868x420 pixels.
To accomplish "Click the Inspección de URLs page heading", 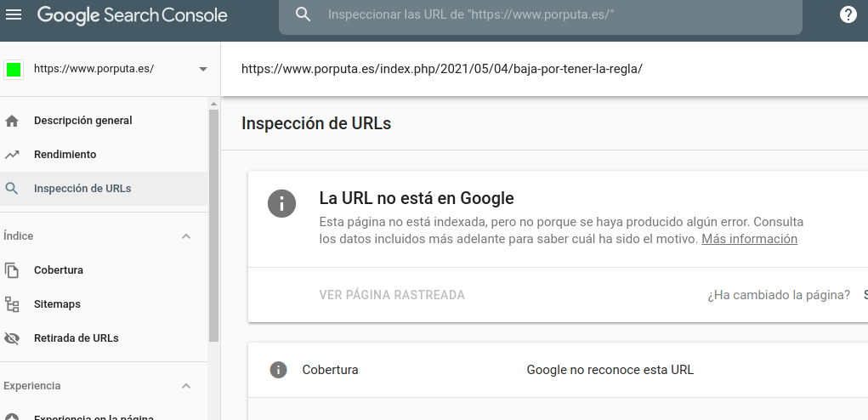I will point(316,123).
